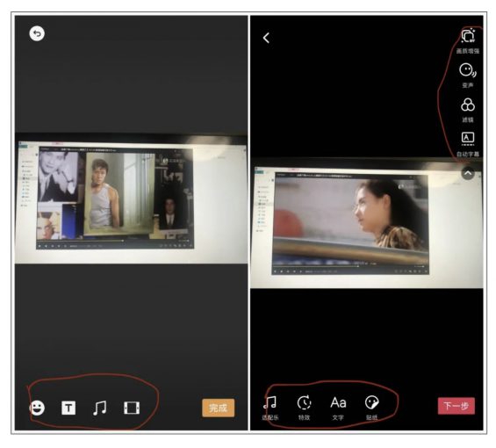
Task: Tap the undo arrow in left editor
Action: [37, 33]
